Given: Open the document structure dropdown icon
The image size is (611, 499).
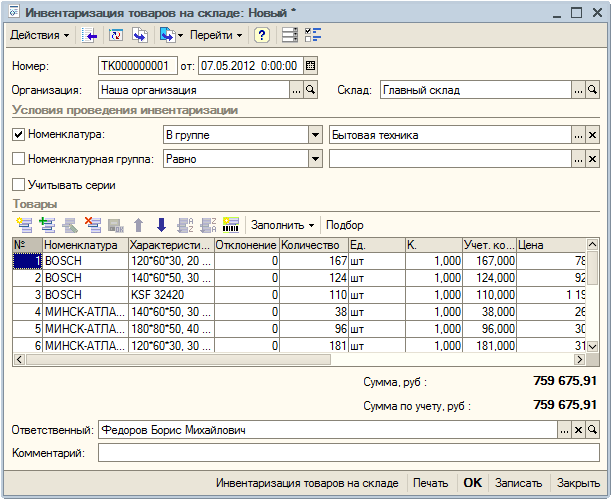Looking at the screenshot, I should [x=171, y=35].
